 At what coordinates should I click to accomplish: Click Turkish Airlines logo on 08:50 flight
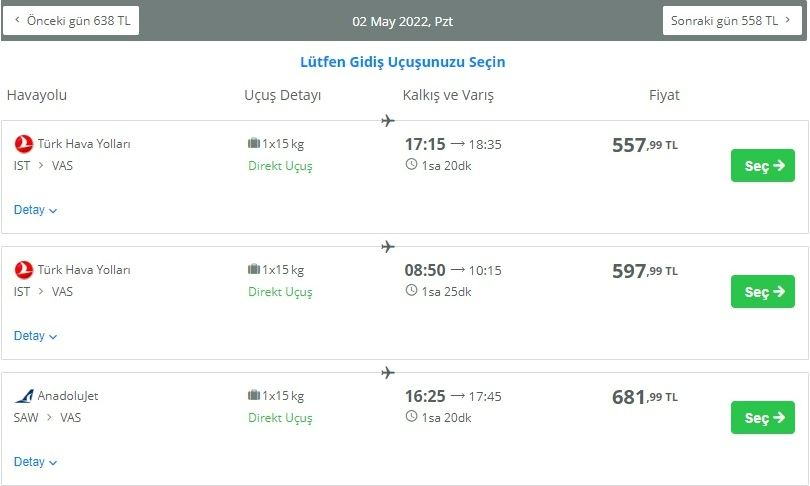[24, 270]
